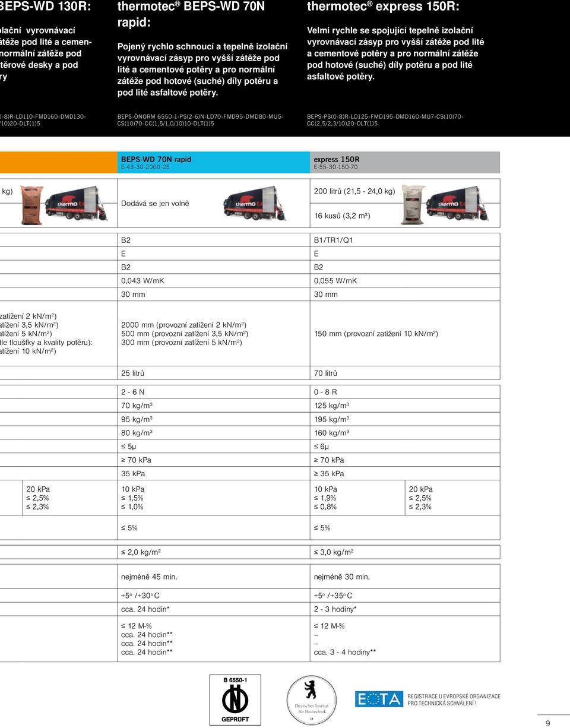Click the "cca. 3 - 4 hodiny**" line
The image size is (570, 728).
tap(345, 652)
